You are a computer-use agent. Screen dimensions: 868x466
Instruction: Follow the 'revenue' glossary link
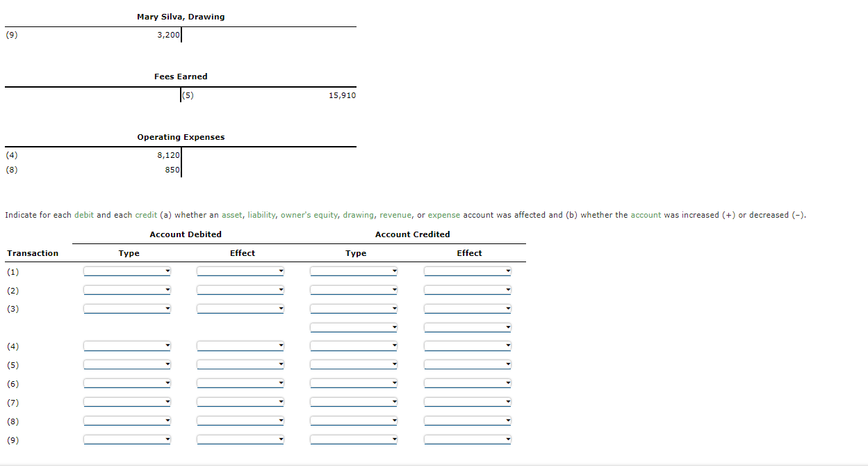395,215
